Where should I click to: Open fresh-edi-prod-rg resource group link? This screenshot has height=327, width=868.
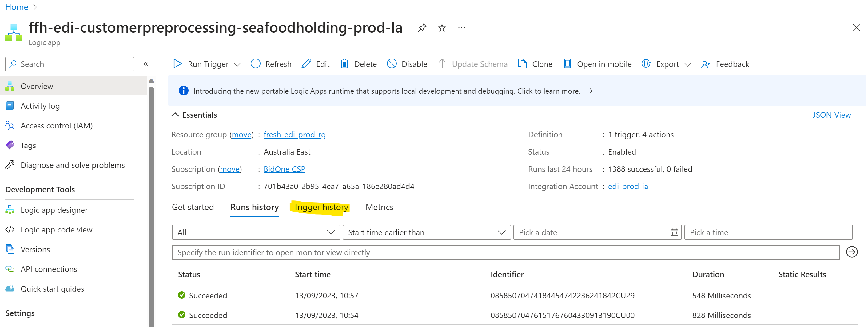[x=294, y=134]
